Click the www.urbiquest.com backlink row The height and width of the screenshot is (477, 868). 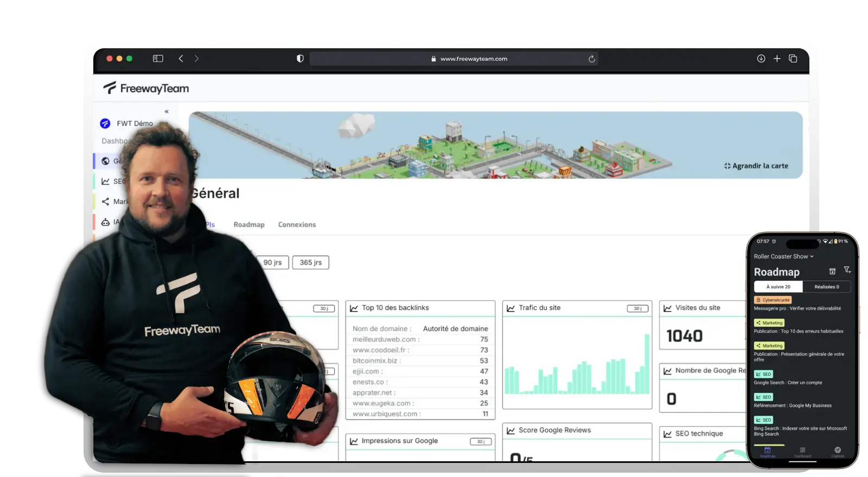(420, 414)
